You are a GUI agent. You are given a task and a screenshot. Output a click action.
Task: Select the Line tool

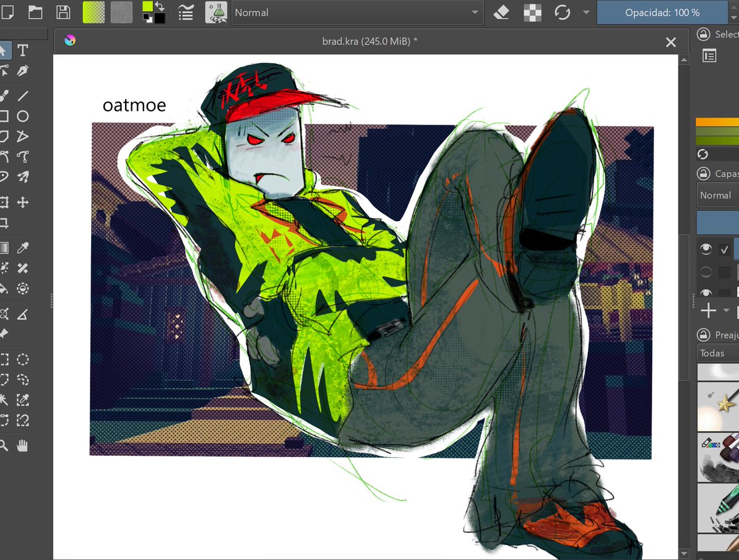tap(23, 95)
